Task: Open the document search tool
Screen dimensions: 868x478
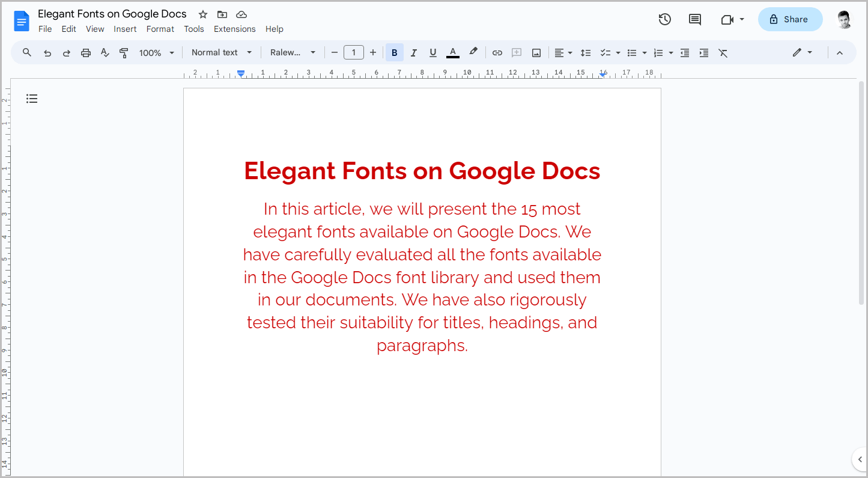Action: (x=26, y=52)
